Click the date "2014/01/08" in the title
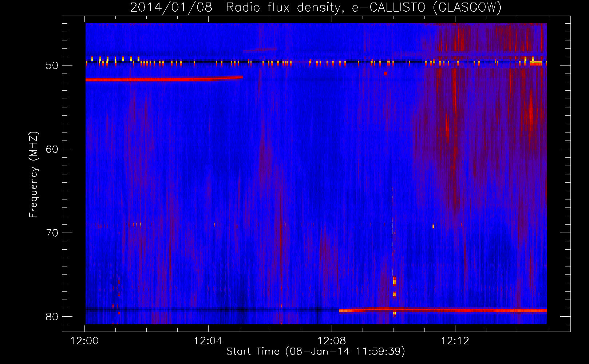 (x=171, y=7)
